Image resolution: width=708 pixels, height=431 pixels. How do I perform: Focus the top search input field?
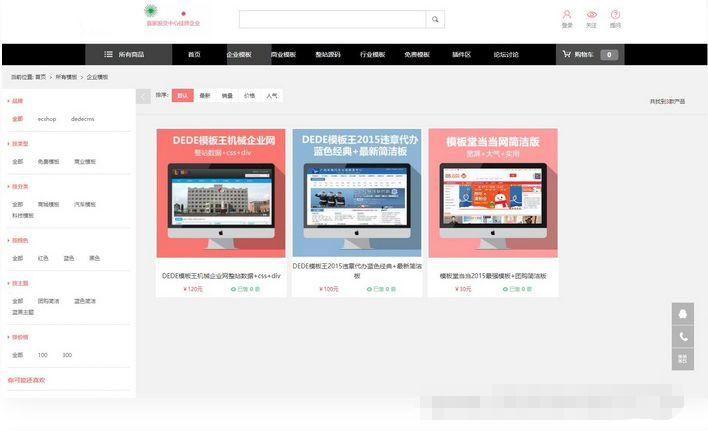coord(332,19)
